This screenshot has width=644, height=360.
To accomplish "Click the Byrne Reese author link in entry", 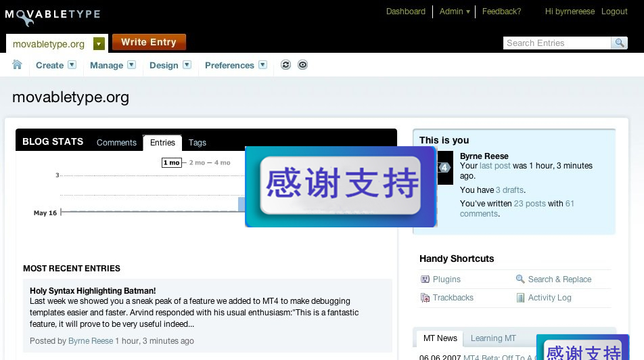I will [x=91, y=340].
